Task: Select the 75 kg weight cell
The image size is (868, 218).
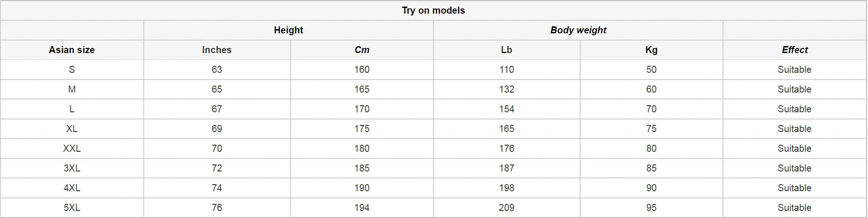Action: (x=651, y=129)
